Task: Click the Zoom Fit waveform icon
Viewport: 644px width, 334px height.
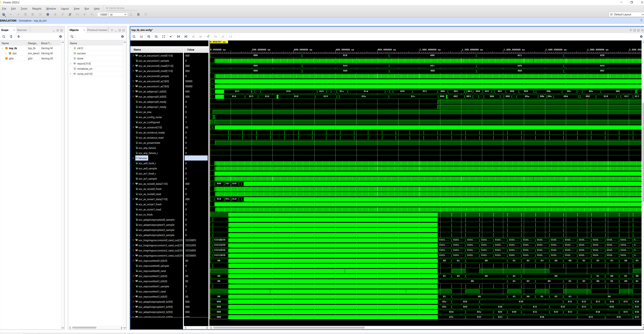Action: [x=164, y=37]
